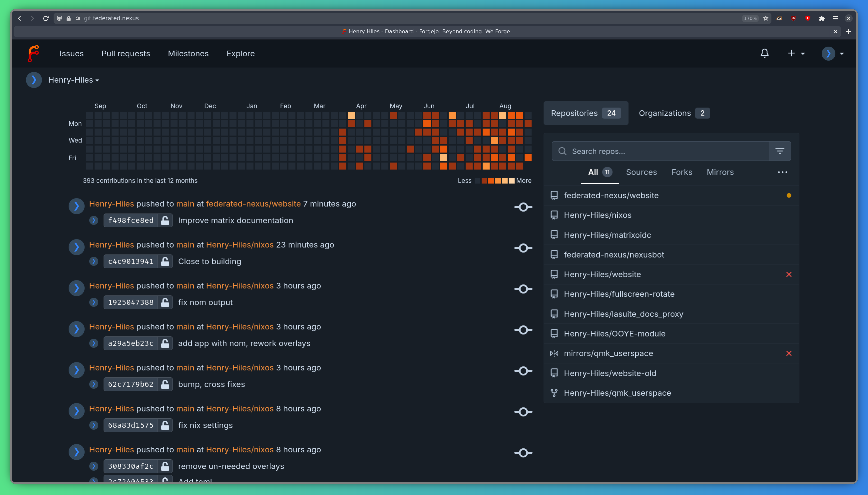868x495 pixels.
Task: Open the notifications bell
Action: [764, 53]
